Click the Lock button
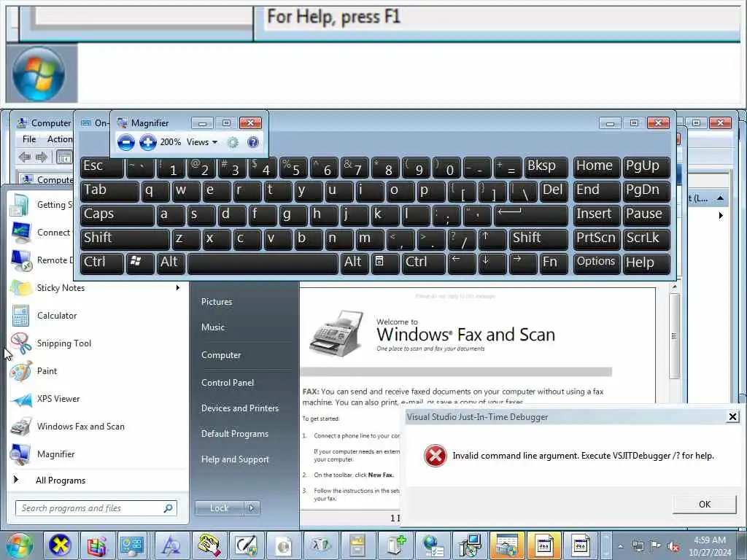 point(219,508)
